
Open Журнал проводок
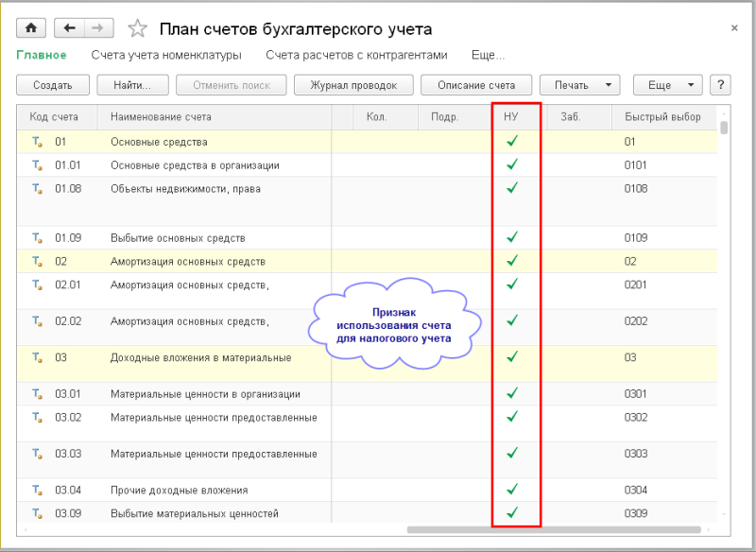click(x=352, y=85)
